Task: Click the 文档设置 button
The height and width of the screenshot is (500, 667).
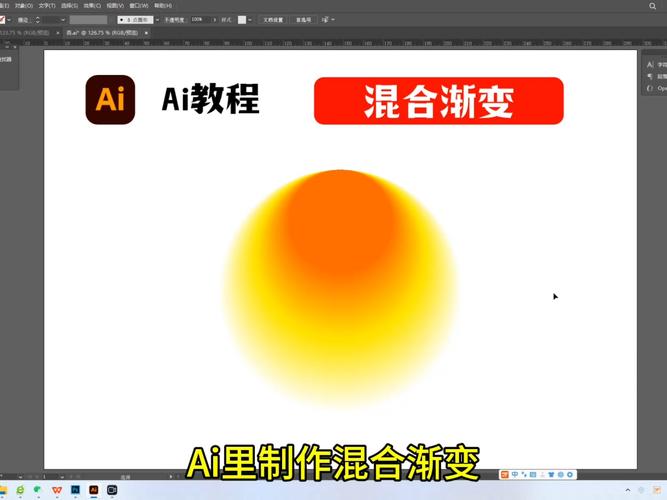Action: [x=272, y=19]
